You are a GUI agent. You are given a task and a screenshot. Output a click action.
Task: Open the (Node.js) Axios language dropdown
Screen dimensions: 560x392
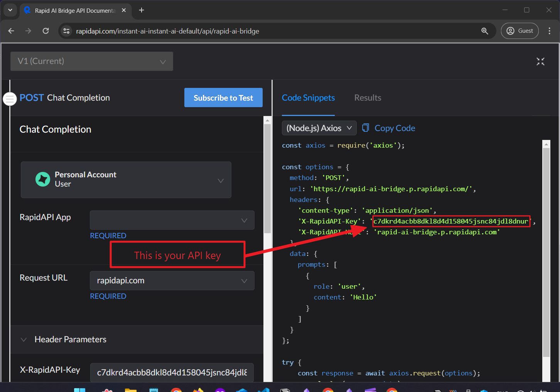point(319,128)
